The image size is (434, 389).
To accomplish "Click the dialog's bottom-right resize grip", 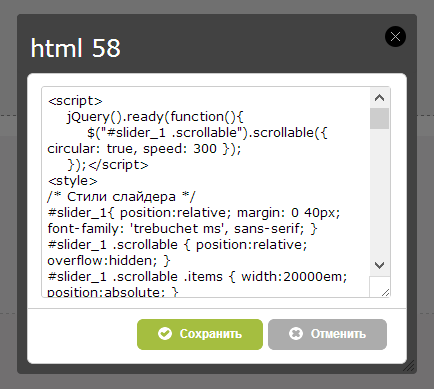I will coord(409,366).
